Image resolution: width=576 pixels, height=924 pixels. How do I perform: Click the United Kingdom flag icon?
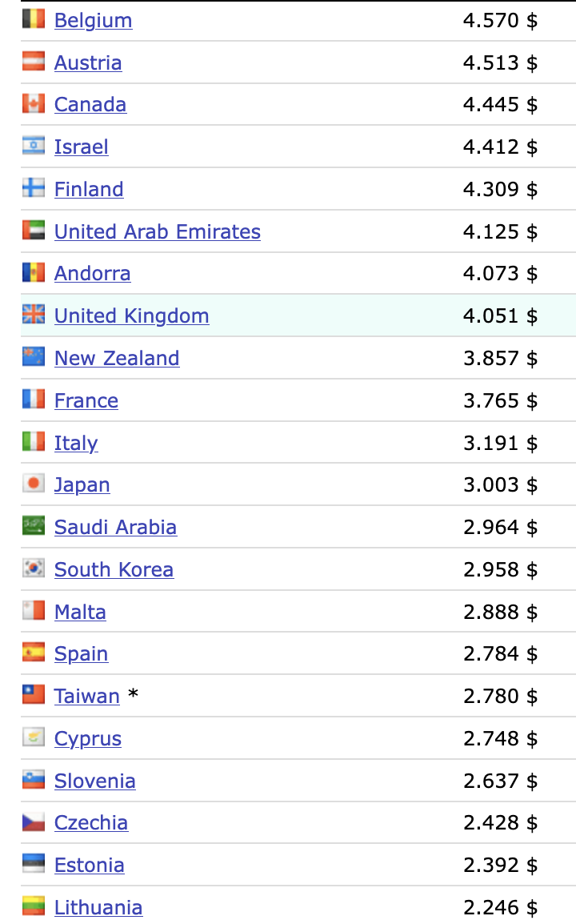pyautogui.click(x=34, y=315)
